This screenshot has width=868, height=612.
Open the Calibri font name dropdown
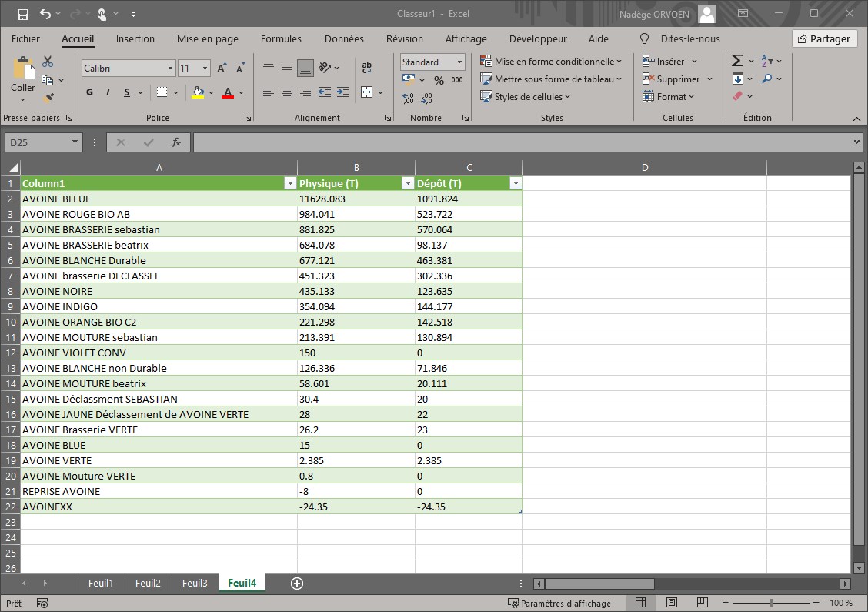coord(170,69)
